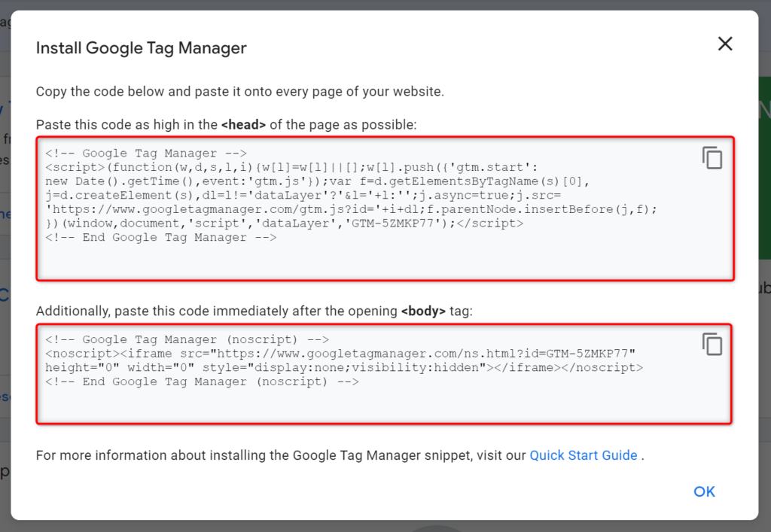Click the End Google Tag Manager comment line
This screenshot has height=532, width=771.
[161, 237]
